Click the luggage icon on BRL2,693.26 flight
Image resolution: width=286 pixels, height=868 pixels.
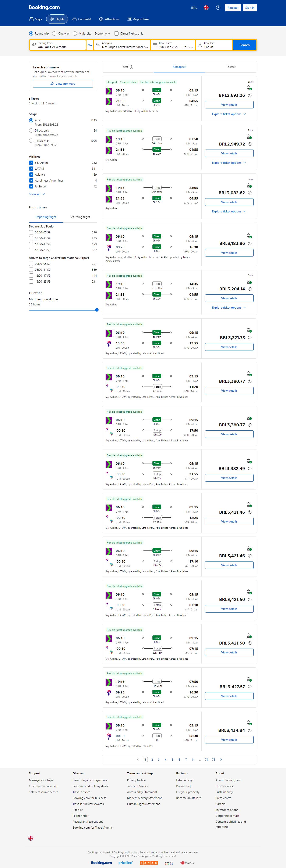coord(249,88)
